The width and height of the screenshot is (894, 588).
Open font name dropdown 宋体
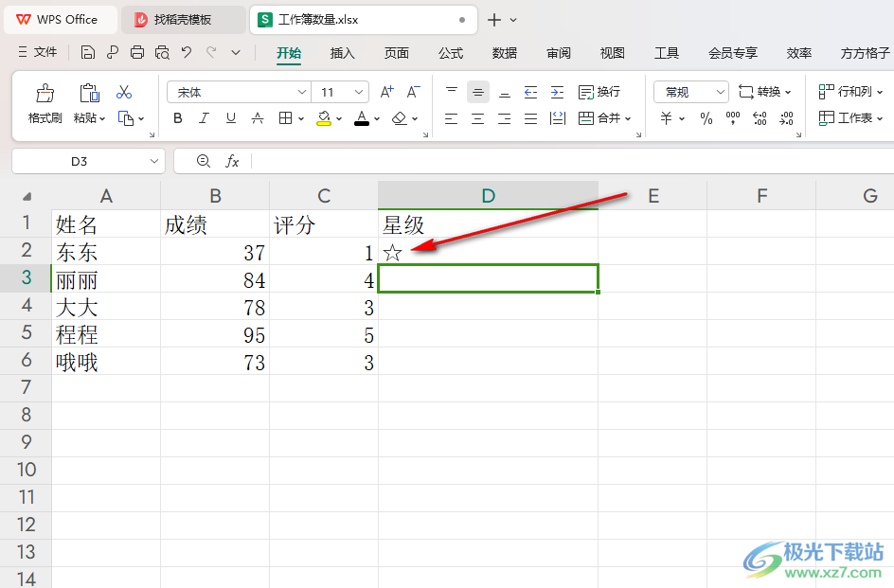302,92
